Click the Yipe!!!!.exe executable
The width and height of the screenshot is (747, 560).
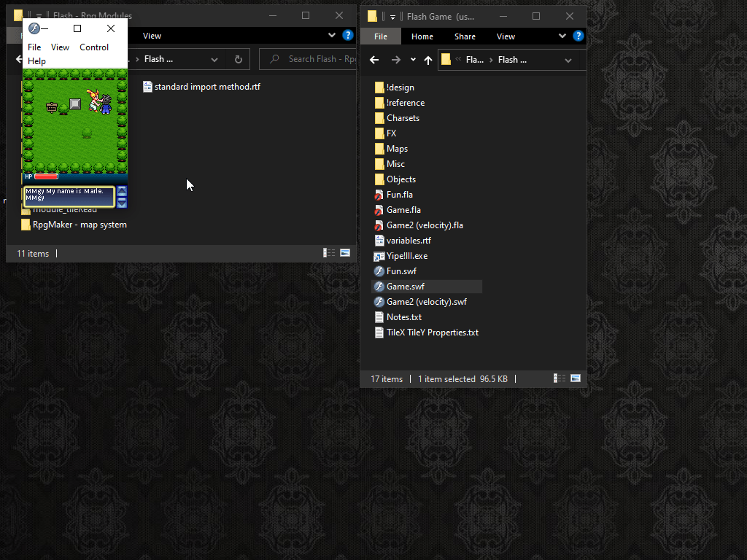tap(406, 256)
